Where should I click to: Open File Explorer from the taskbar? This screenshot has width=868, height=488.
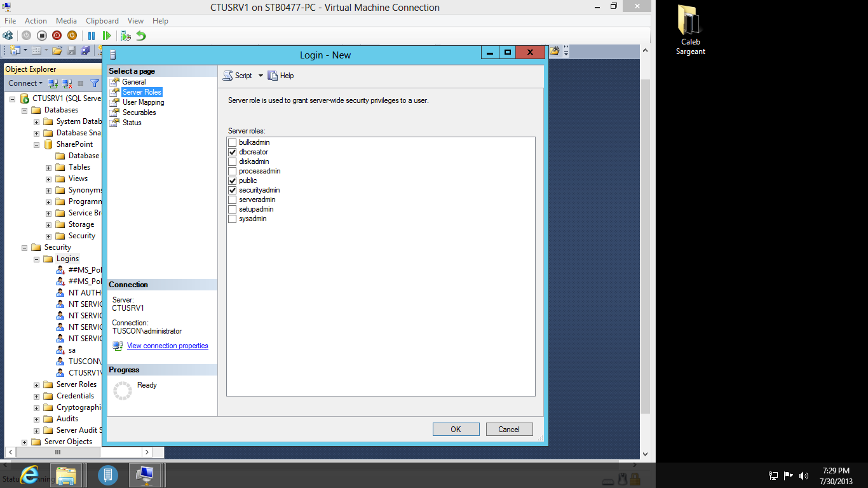66,475
